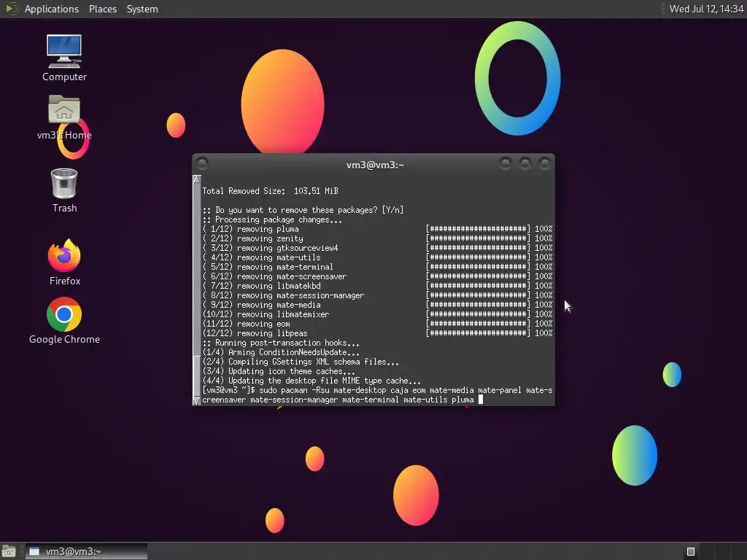Maximize the vm3@vm3:~ terminal window
The height and width of the screenshot is (560, 747).
[x=525, y=164]
